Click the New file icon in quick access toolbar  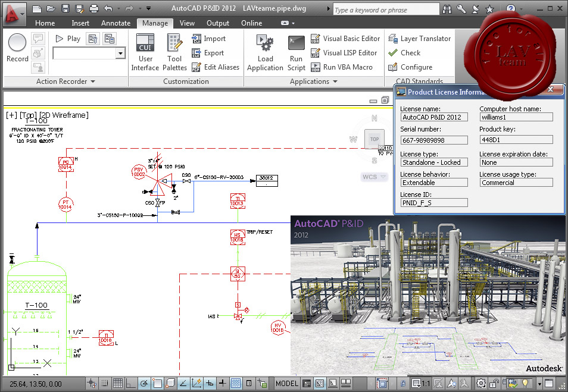coord(36,8)
